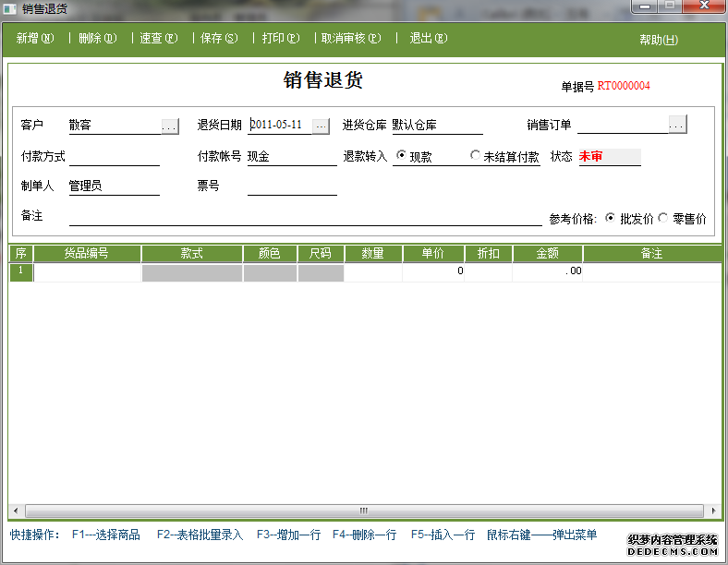Screen dimensions: 728x565
Task: Open the 帮助(H) help menu
Action: [658, 40]
